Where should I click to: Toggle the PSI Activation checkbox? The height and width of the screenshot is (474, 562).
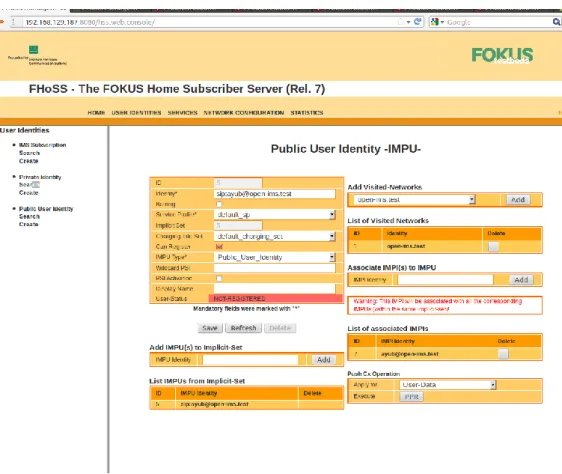219,279
